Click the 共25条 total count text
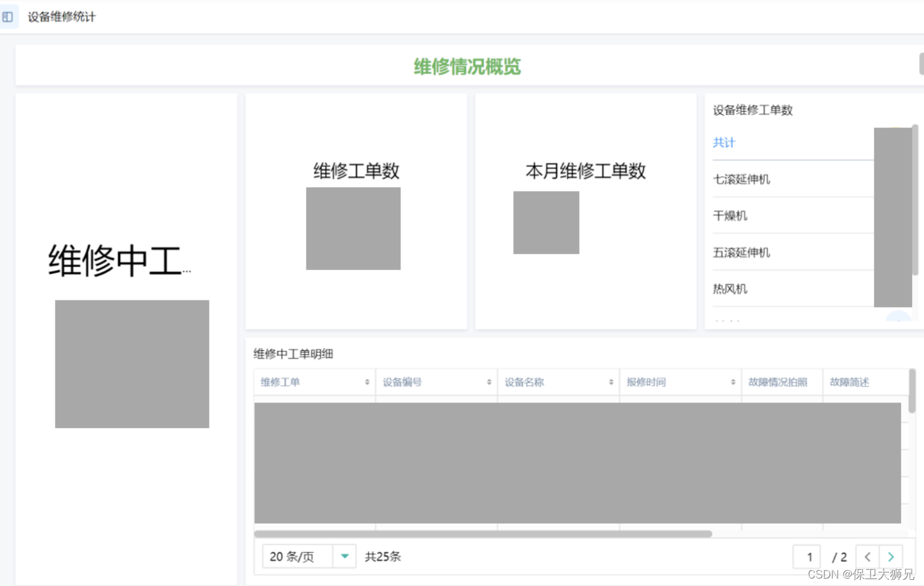The image size is (924, 586). [x=383, y=557]
